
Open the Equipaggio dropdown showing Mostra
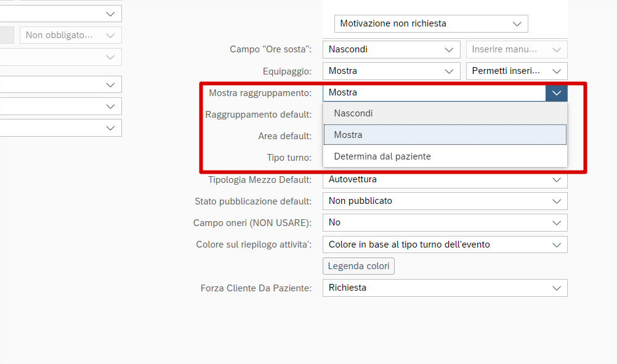pyautogui.click(x=391, y=71)
